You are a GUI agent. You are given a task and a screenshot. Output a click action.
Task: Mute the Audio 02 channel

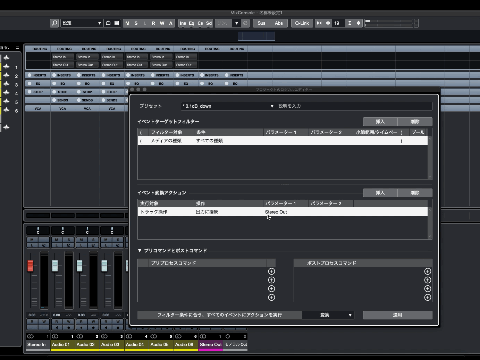(x=81, y=240)
